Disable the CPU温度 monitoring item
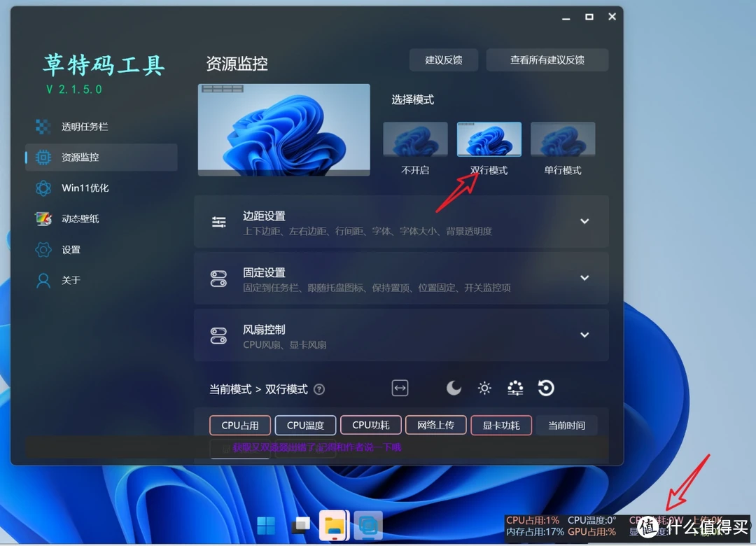The width and height of the screenshot is (756, 546). (305, 425)
